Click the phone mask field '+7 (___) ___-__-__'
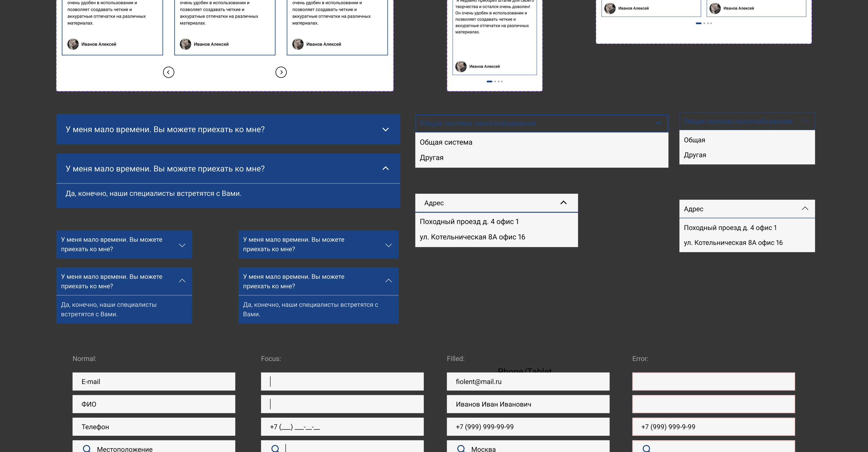 coord(342,427)
